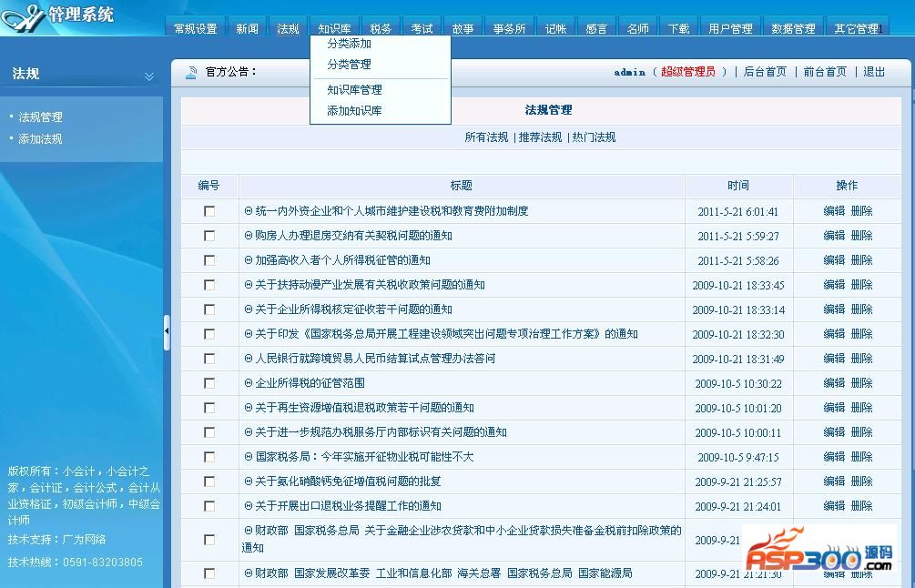Image resolution: width=915 pixels, height=588 pixels.
Task: Show 热门法规 filter
Action: (594, 137)
